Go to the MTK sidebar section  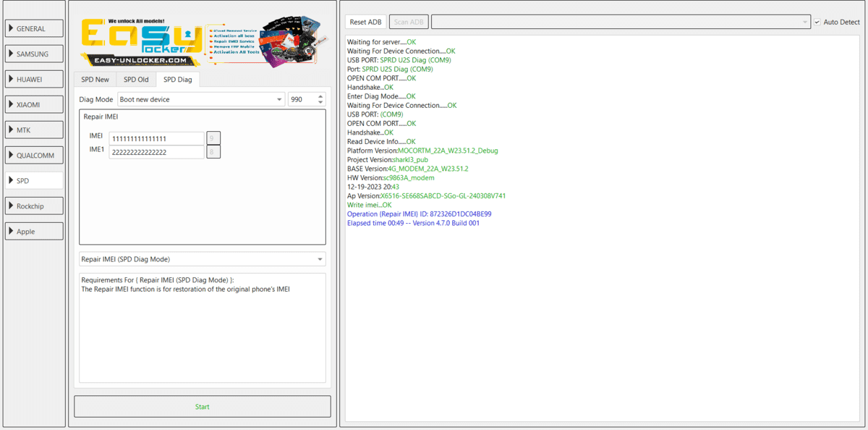pos(34,130)
